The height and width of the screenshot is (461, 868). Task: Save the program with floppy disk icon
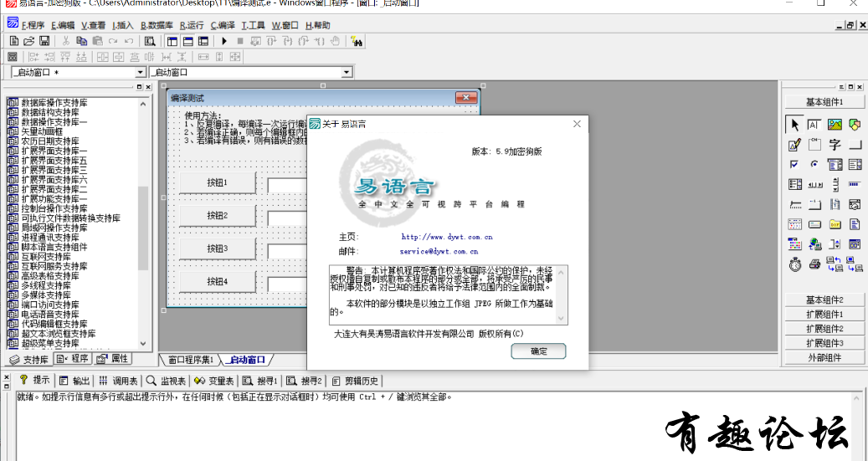click(44, 41)
